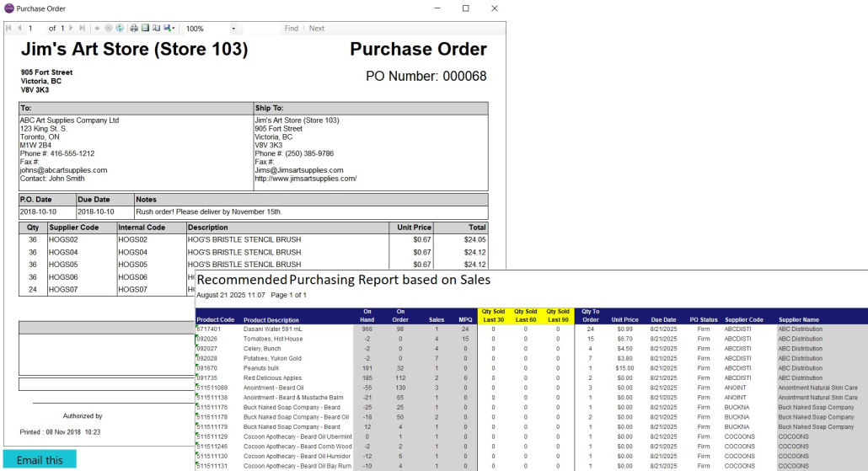
Task: Click Product Code column header
Action: (216, 320)
